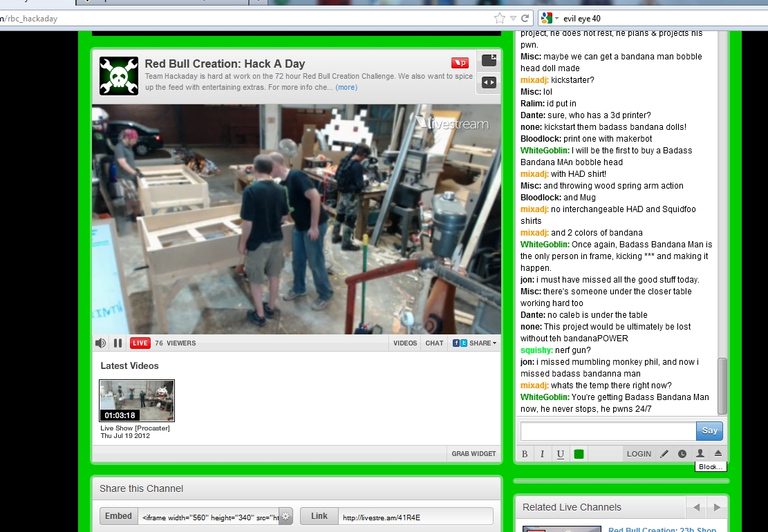
Task: Mute the livestream volume speaker icon
Action: click(x=100, y=343)
